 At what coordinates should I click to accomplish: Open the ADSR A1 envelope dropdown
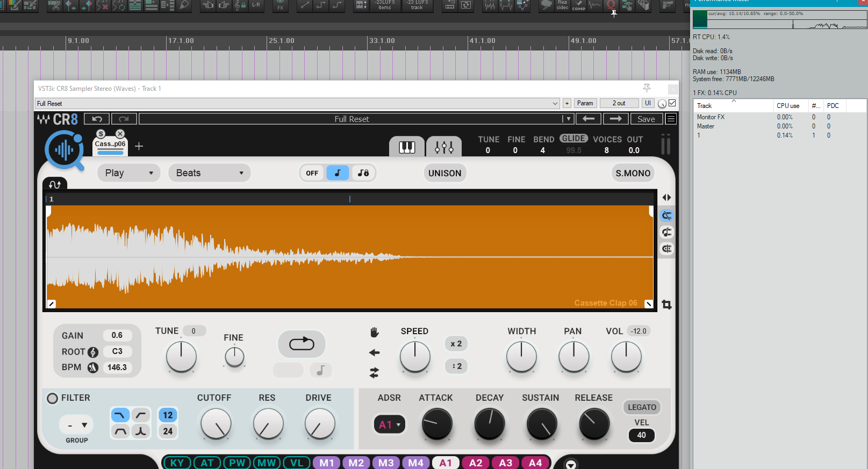(x=389, y=424)
